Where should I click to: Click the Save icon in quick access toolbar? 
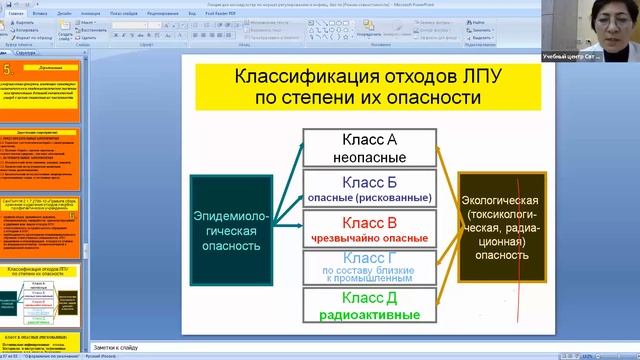click(9, 4)
